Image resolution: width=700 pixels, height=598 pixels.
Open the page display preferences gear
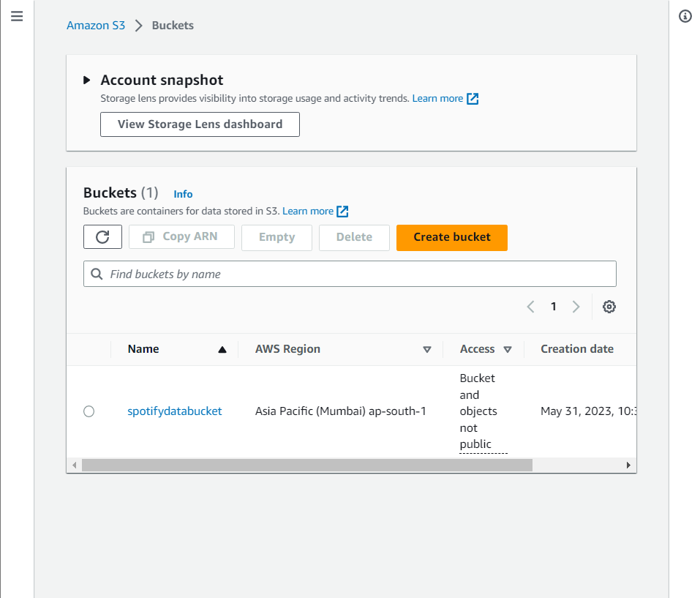tap(609, 307)
